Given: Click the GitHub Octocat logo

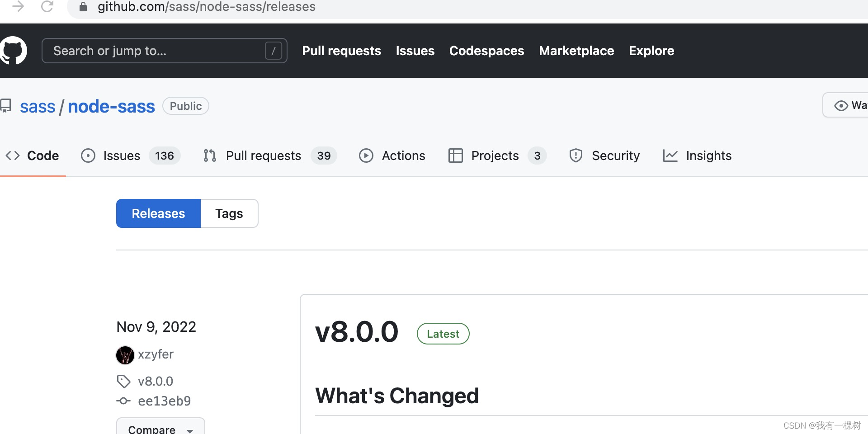Looking at the screenshot, I should tap(14, 51).
